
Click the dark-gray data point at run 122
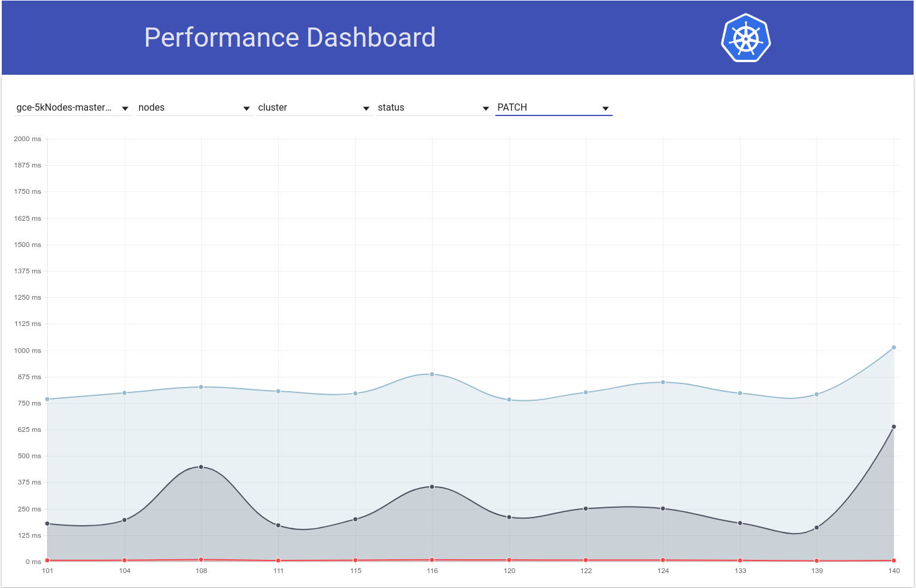tap(586, 509)
